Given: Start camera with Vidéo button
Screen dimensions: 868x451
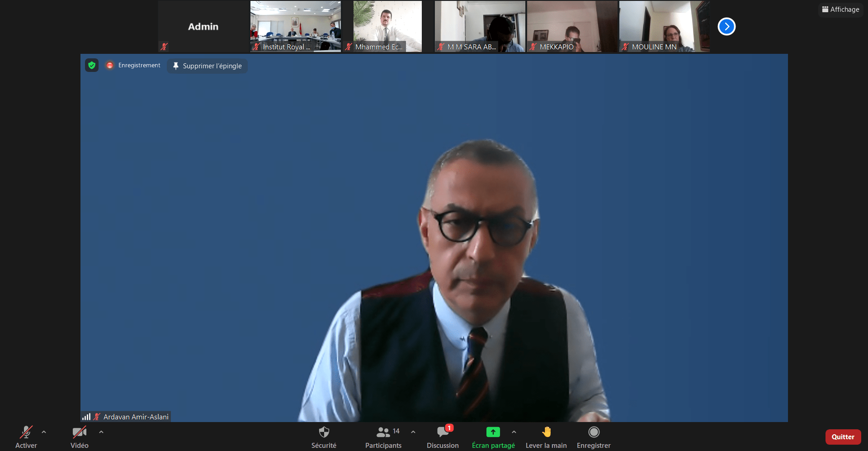Looking at the screenshot, I should 80,437.
